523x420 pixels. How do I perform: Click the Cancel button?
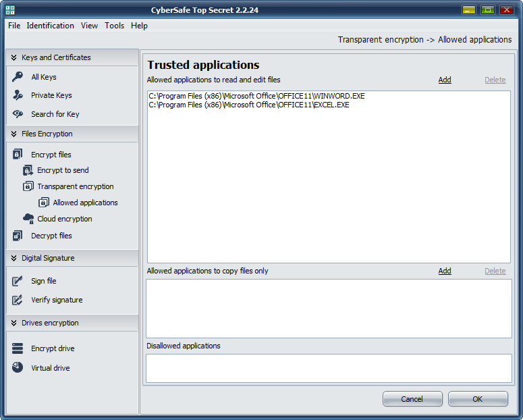[x=412, y=399]
